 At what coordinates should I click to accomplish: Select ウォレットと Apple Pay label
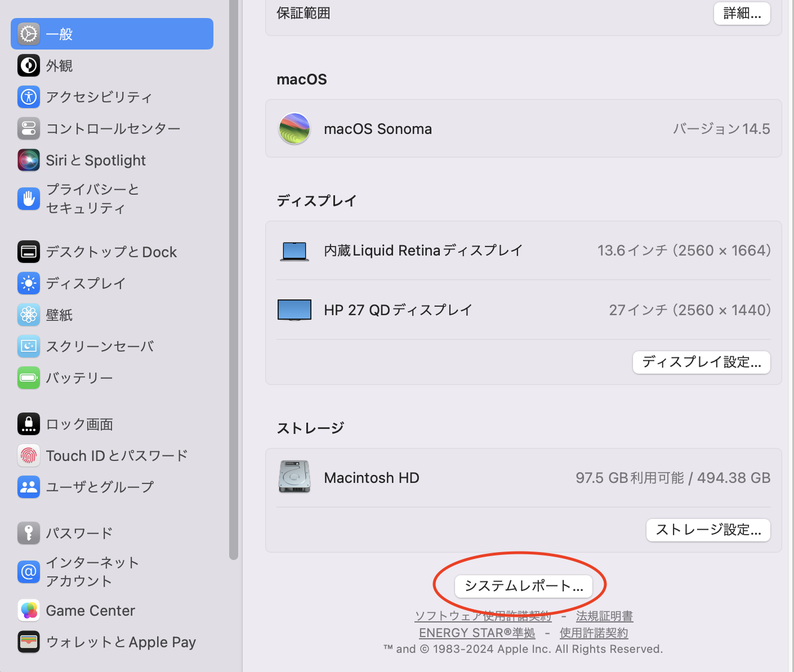coord(121,642)
